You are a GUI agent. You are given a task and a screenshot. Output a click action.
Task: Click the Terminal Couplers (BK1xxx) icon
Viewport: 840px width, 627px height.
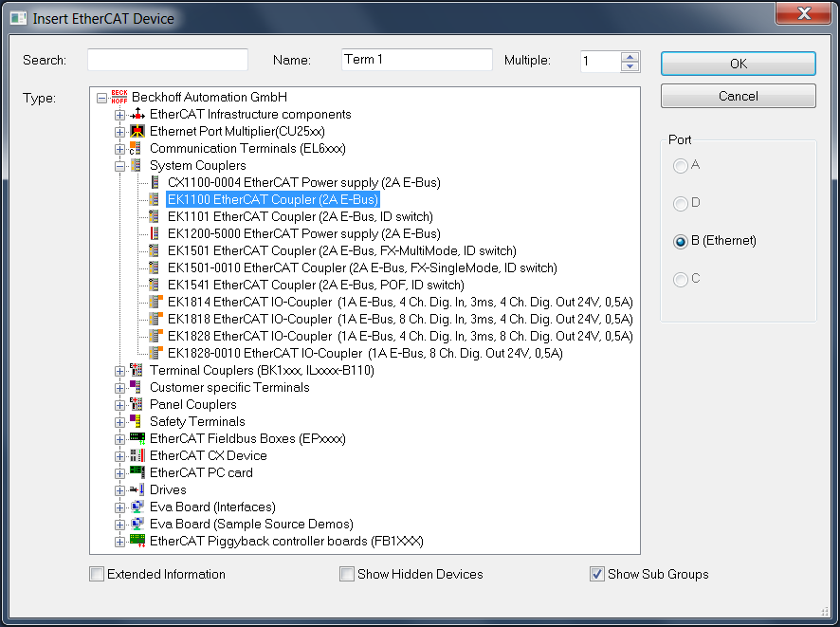coord(137,370)
